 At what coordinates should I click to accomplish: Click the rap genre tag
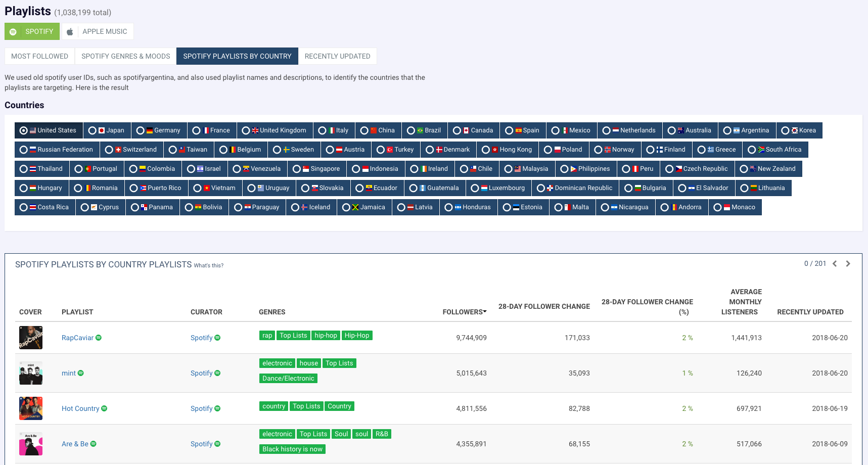(x=267, y=336)
